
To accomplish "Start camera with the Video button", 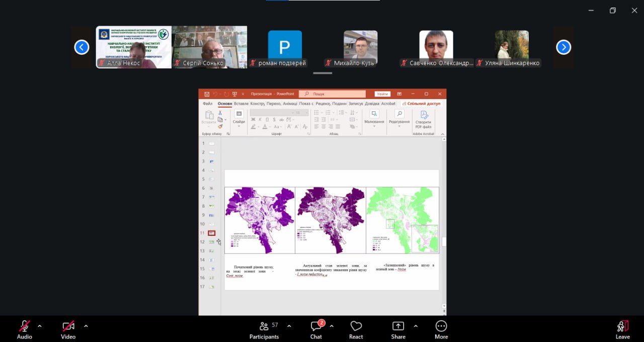I will [68, 329].
